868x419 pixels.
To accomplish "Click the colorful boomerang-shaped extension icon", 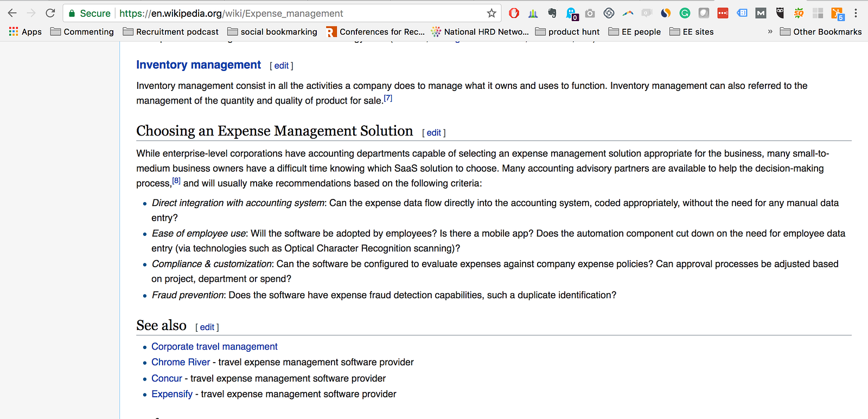I will click(628, 13).
